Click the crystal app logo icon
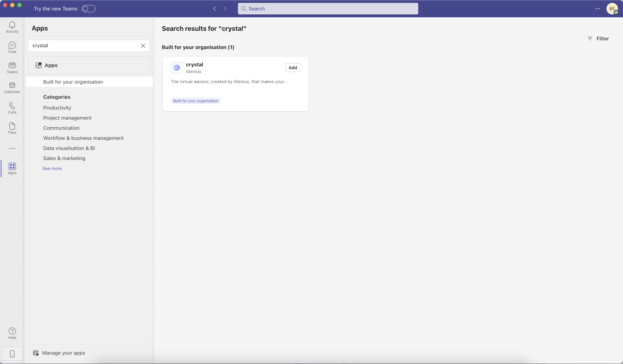Viewport: 623px width, 364px height. tap(176, 67)
